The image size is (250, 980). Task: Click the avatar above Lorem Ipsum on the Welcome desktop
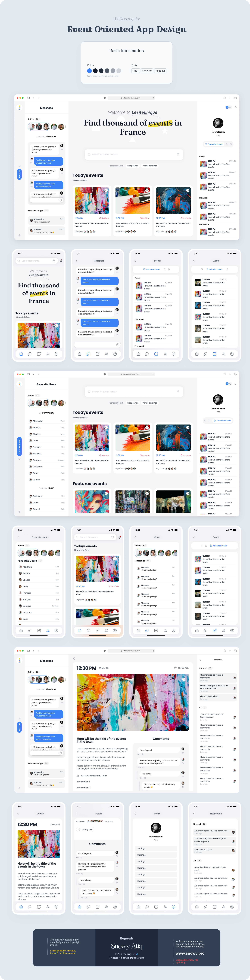point(218,123)
